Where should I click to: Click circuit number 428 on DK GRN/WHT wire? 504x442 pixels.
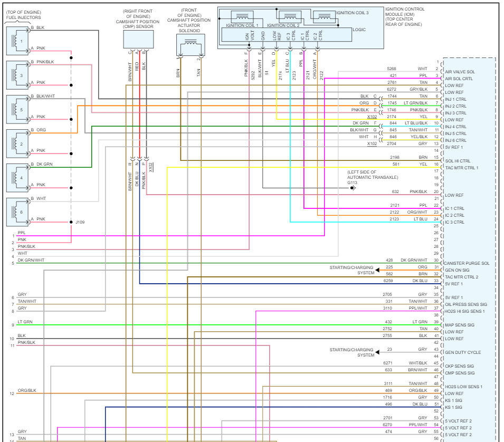point(389,260)
